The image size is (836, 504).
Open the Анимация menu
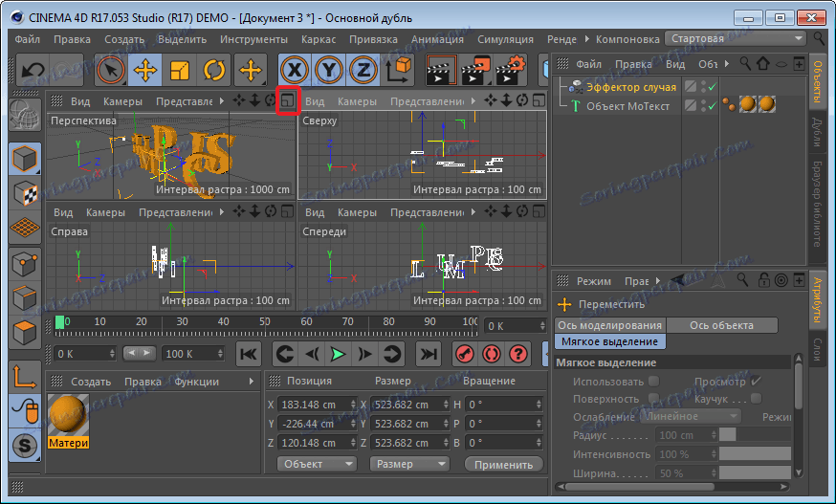(437, 39)
